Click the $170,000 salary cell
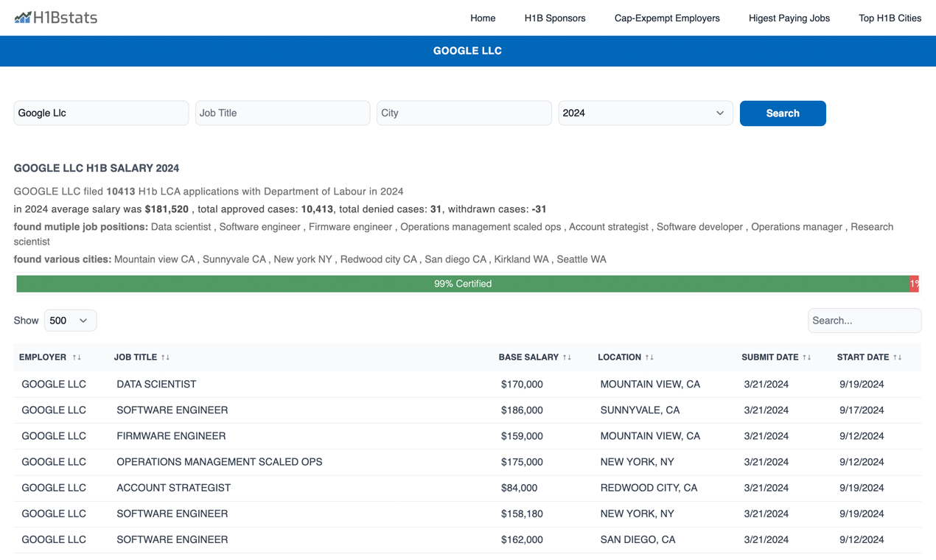 click(522, 385)
